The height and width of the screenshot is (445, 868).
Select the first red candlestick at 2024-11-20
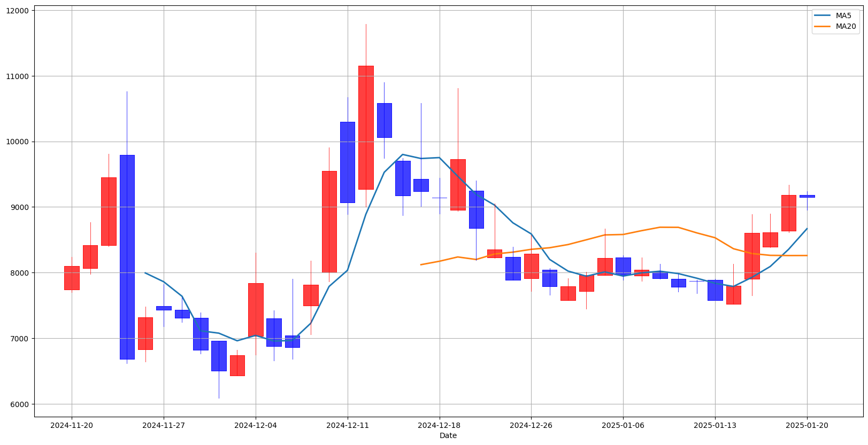pyautogui.click(x=72, y=278)
